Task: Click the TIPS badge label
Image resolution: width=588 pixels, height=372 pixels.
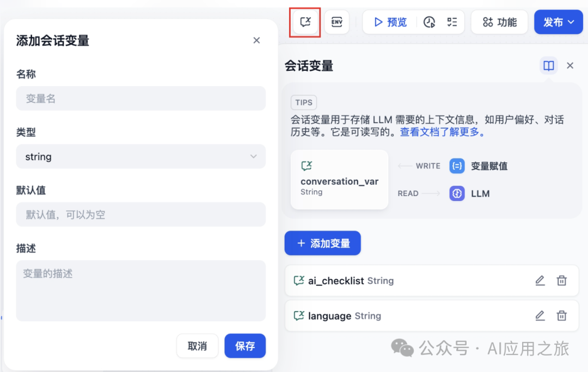Action: coord(304,102)
